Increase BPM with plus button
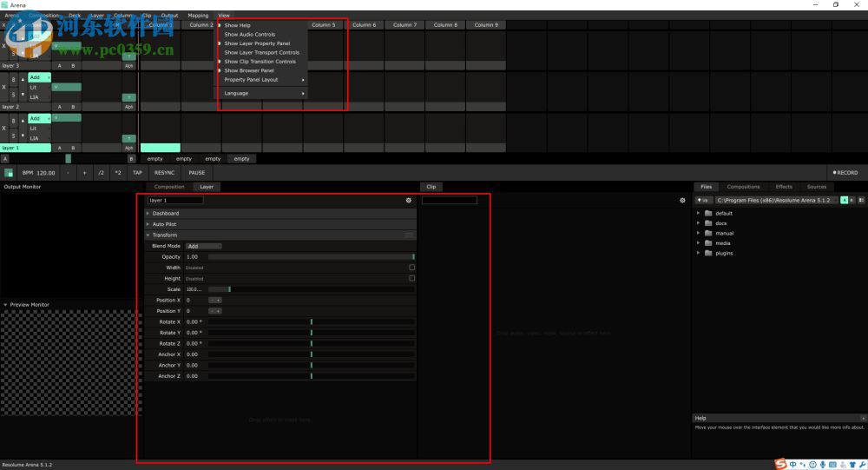Screen dimensions: 868x470 point(85,173)
